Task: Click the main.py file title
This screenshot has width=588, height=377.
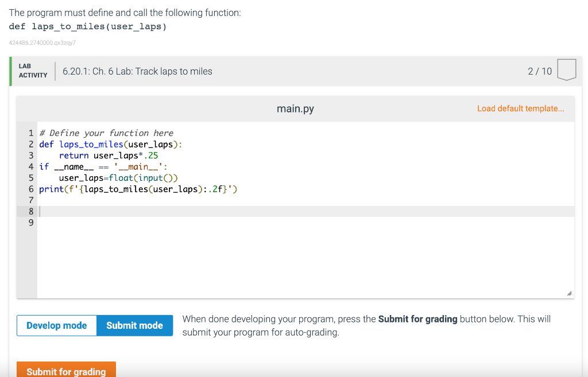Action: point(295,108)
